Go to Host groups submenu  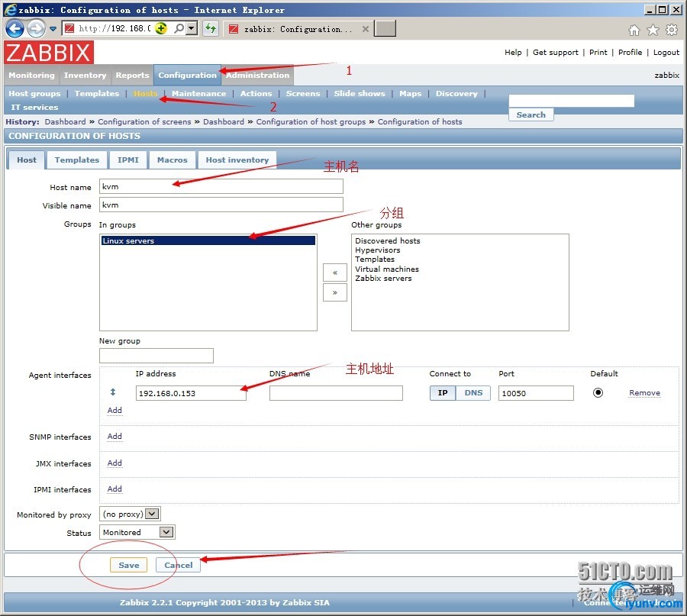[x=34, y=94]
